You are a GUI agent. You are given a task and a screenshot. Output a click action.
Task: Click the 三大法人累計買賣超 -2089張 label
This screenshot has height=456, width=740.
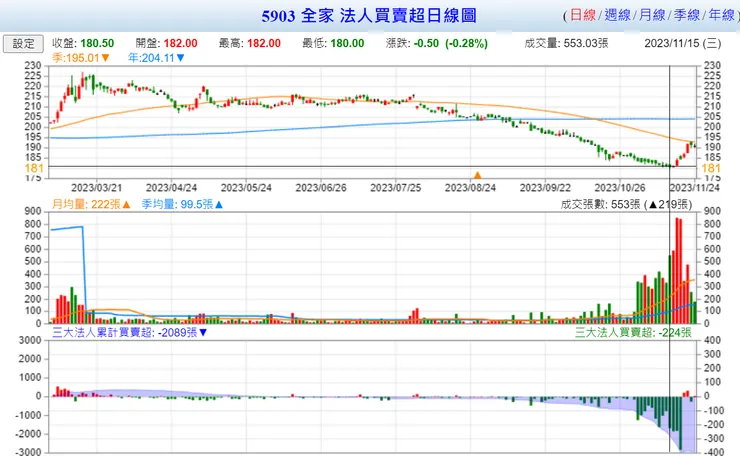click(x=130, y=333)
